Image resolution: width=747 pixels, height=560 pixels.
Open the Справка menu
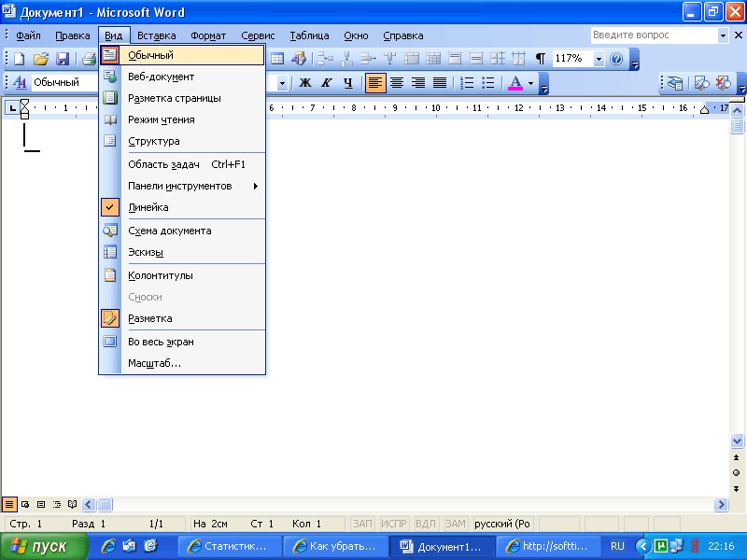click(403, 35)
